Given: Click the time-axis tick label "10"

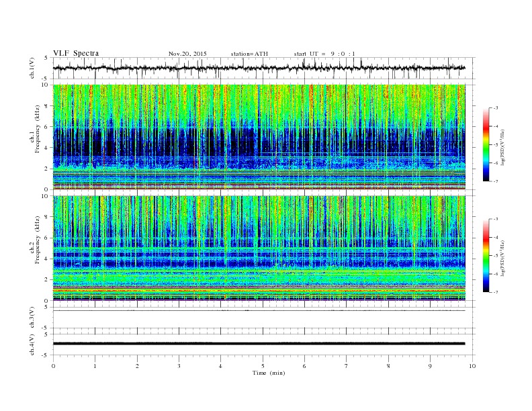Looking at the screenshot, I should 472,366.
